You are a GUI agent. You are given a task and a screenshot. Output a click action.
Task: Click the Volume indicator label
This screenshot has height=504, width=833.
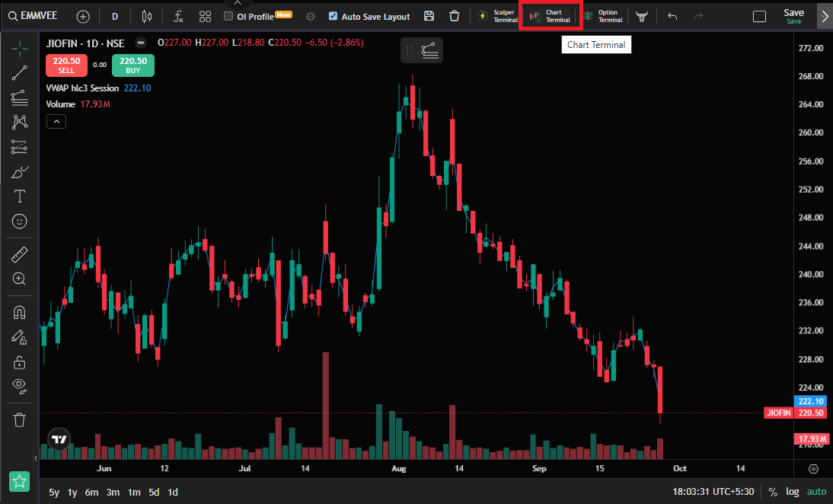click(x=61, y=104)
